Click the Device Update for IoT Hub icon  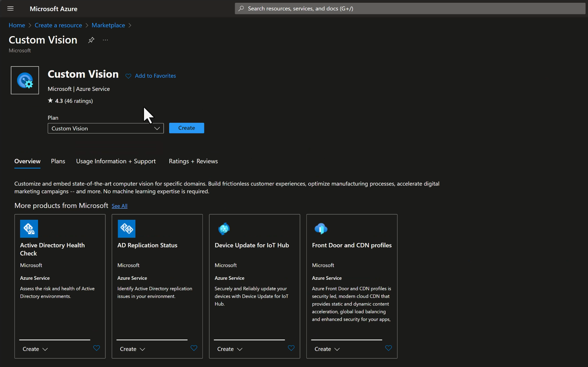(224, 229)
